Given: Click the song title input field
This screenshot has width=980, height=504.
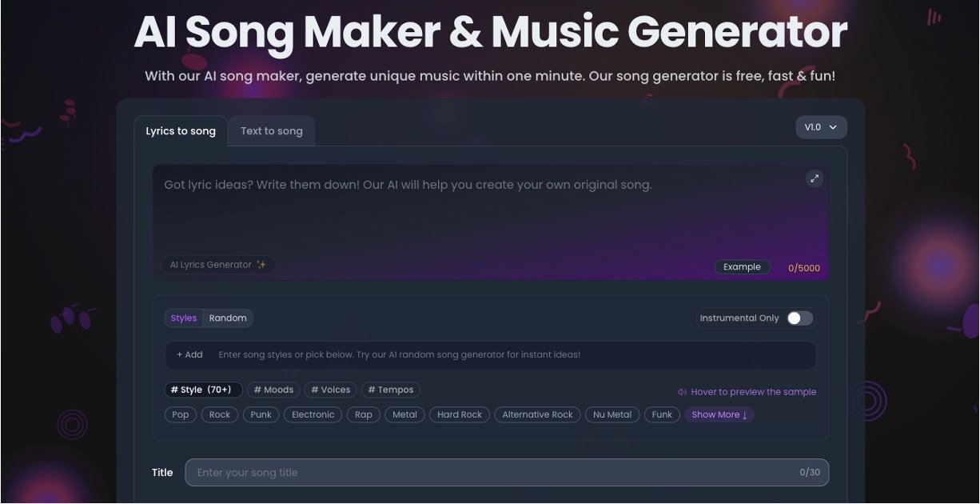Looking at the screenshot, I should tap(504, 472).
